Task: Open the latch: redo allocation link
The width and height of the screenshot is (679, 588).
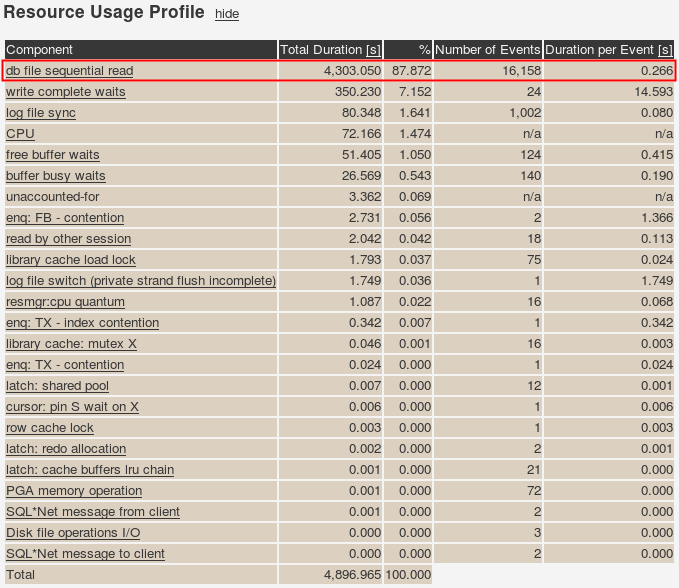Action: tap(66, 449)
